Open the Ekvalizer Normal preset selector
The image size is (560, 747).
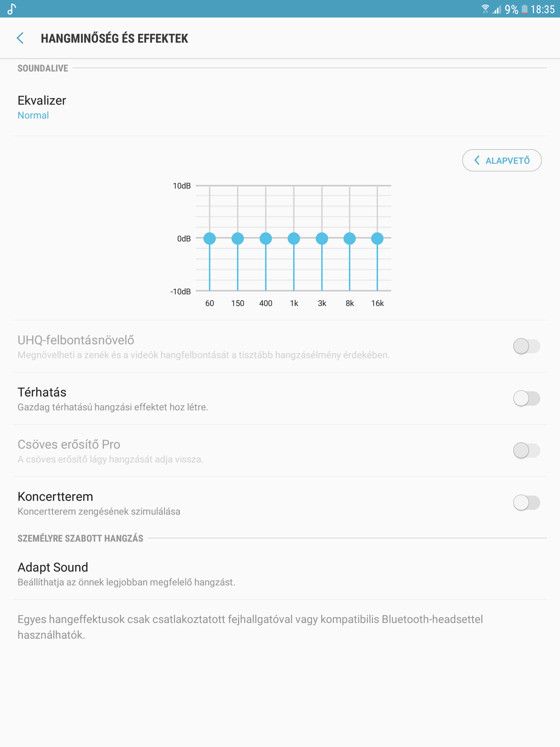point(280,107)
